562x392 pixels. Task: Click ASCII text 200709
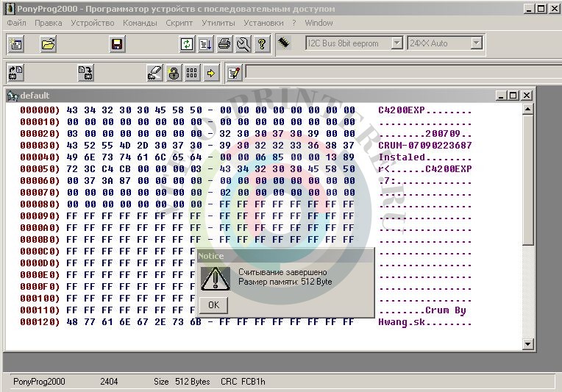coord(443,134)
